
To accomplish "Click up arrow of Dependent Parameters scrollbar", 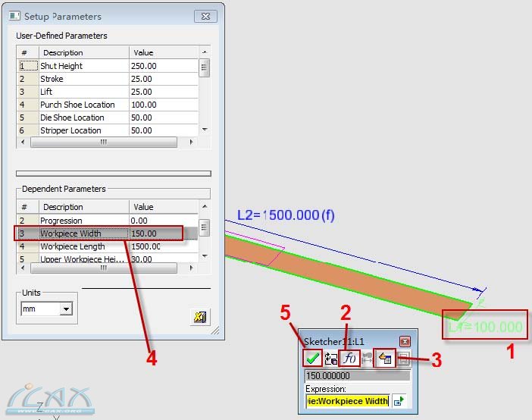I will pyautogui.click(x=205, y=206).
